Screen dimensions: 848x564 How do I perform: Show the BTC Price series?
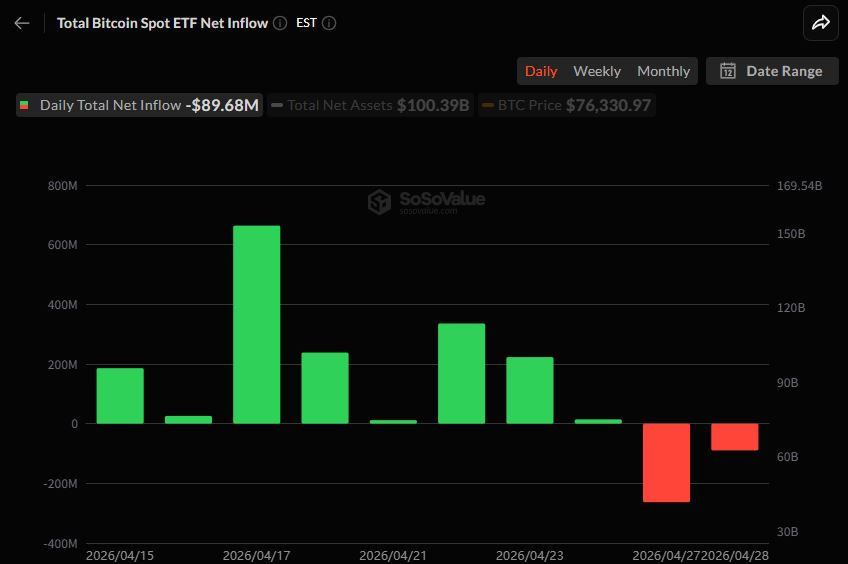(566, 105)
